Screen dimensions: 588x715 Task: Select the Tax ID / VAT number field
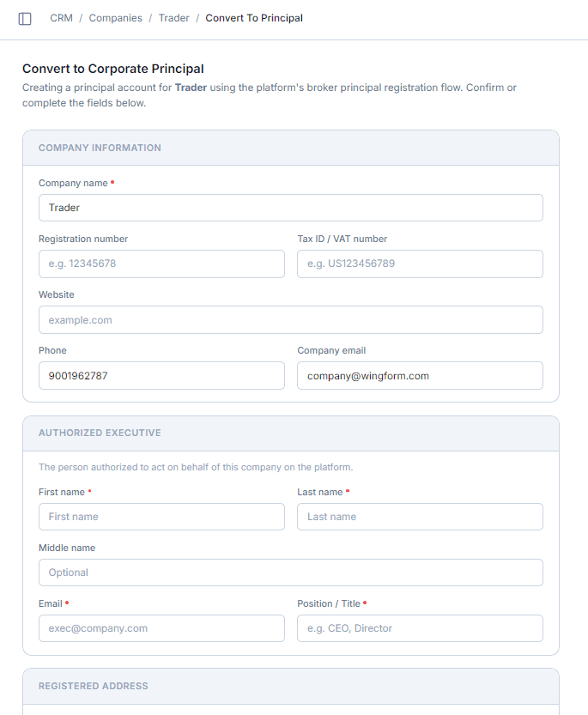[x=420, y=264]
